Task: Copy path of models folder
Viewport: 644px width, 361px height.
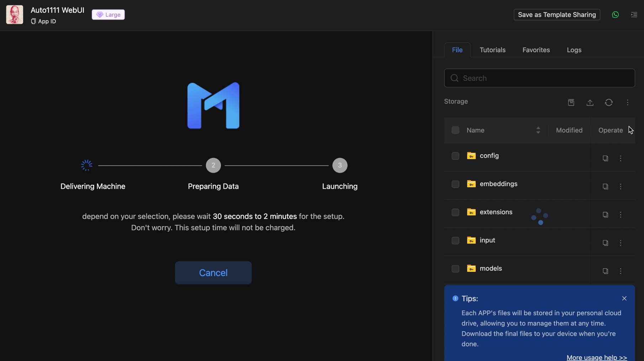Action: [605, 271]
